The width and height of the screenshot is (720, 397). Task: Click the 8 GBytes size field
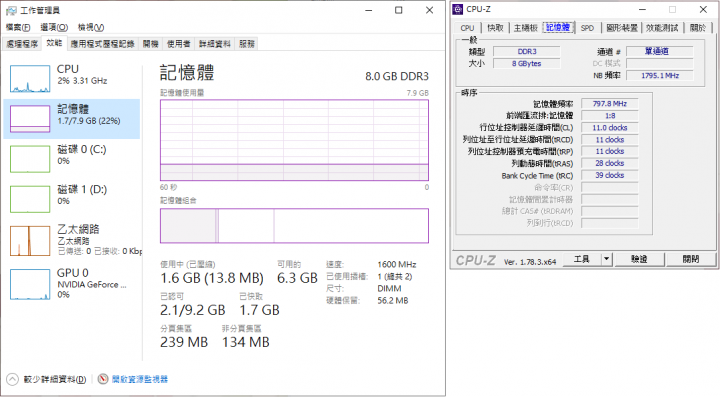tap(527, 63)
